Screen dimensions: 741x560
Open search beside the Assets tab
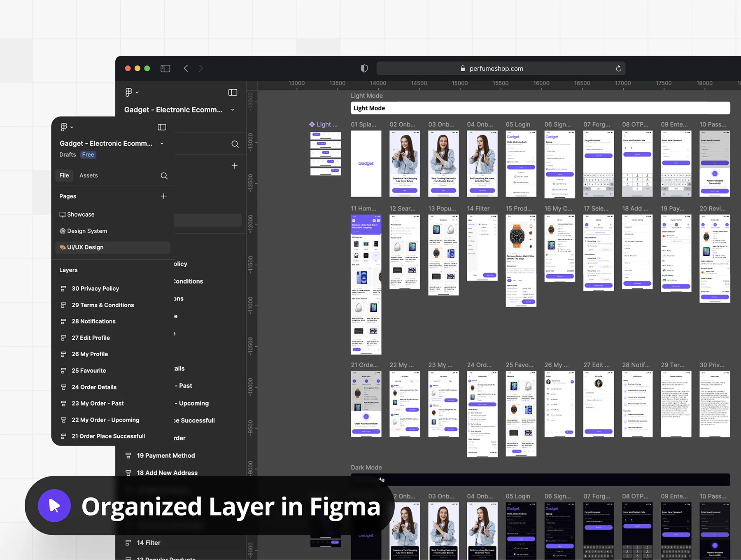click(x=164, y=176)
